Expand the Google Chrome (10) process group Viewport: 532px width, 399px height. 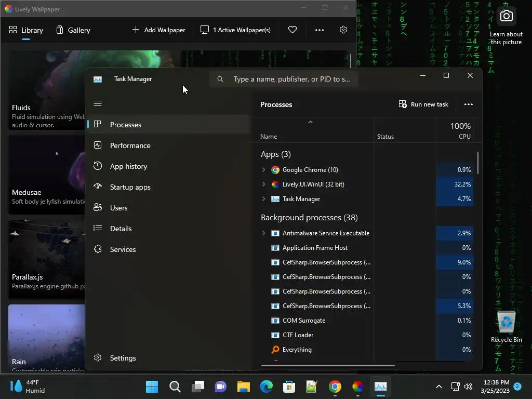[x=263, y=170]
